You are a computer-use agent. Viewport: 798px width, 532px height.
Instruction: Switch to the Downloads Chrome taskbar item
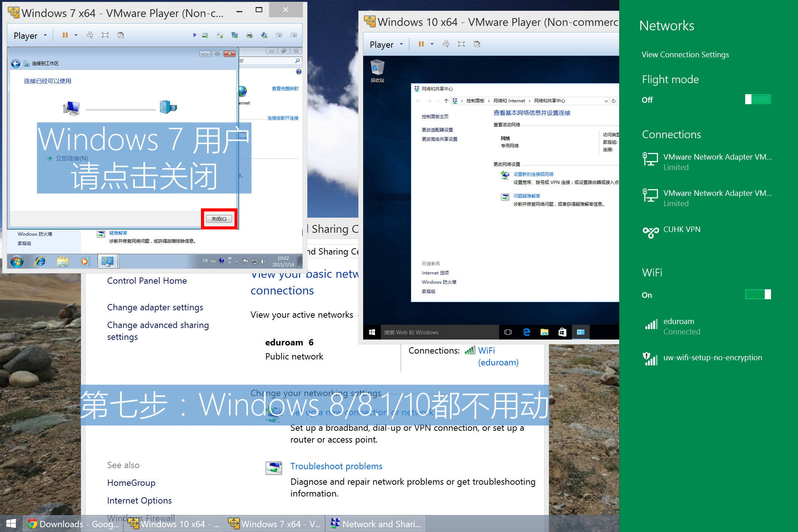pyautogui.click(x=73, y=524)
